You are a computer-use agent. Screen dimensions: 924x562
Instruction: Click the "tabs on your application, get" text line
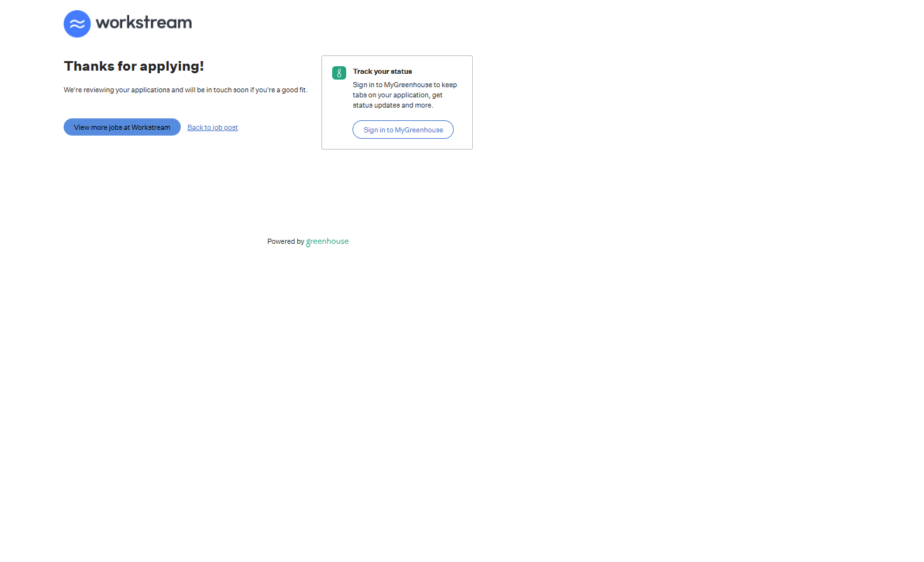coord(398,95)
